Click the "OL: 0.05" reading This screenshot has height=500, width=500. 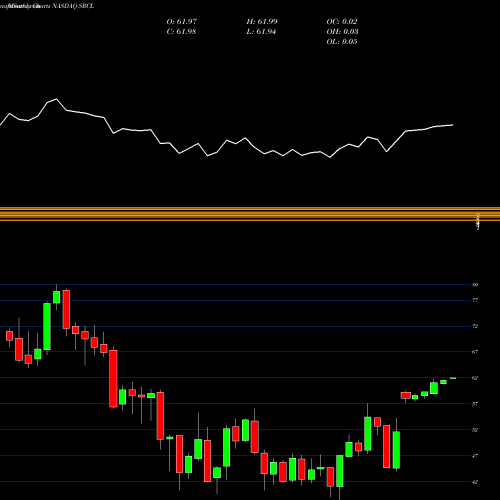[342, 42]
